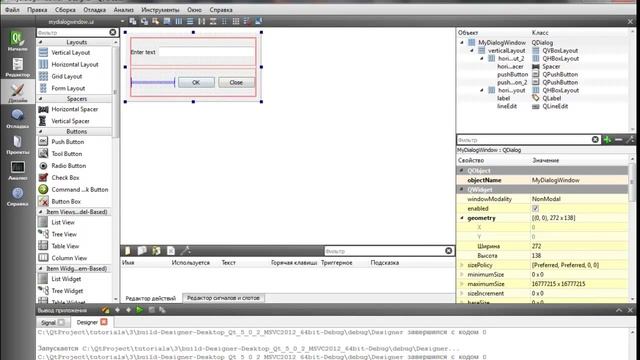Image resolution: width=640 pixels, height=360 pixels.
Task: Click the Edit Widgets toolbar icon
Action: point(133,21)
